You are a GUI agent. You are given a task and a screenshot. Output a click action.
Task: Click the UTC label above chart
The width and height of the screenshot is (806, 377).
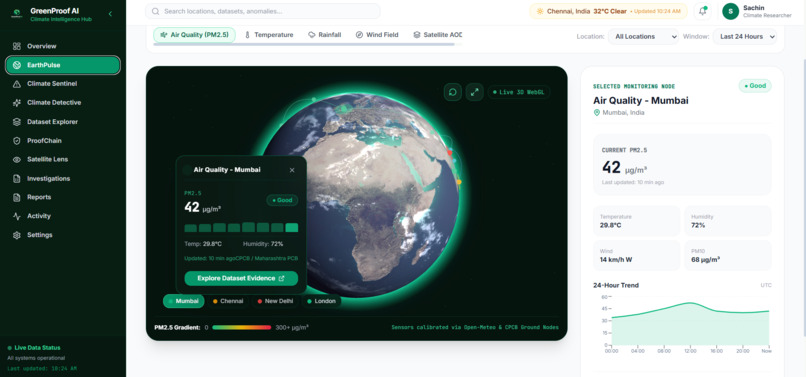(x=766, y=285)
